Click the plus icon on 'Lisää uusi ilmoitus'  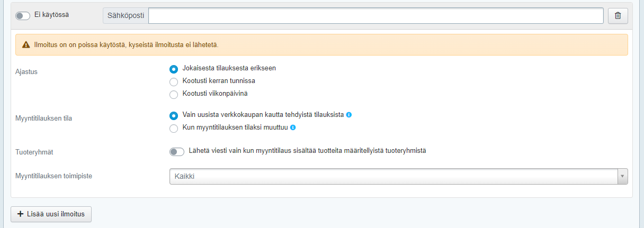pyautogui.click(x=21, y=214)
